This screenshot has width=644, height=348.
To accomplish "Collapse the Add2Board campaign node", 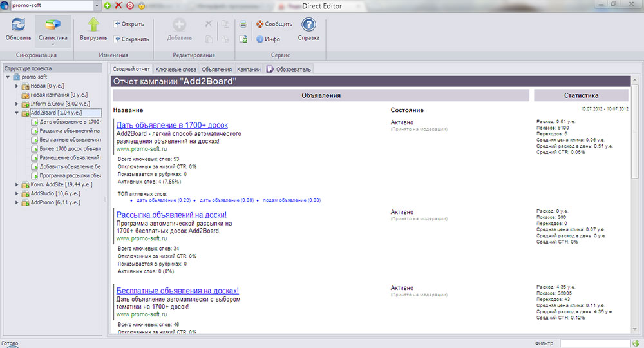I will 17,113.
